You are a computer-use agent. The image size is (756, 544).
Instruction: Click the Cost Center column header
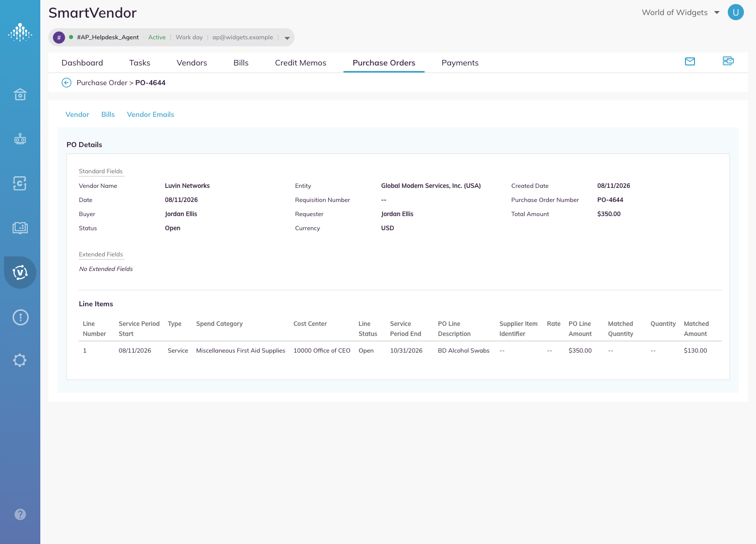tap(310, 324)
